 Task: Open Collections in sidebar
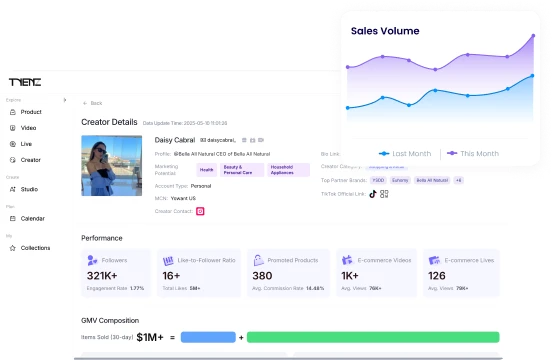pos(30,248)
